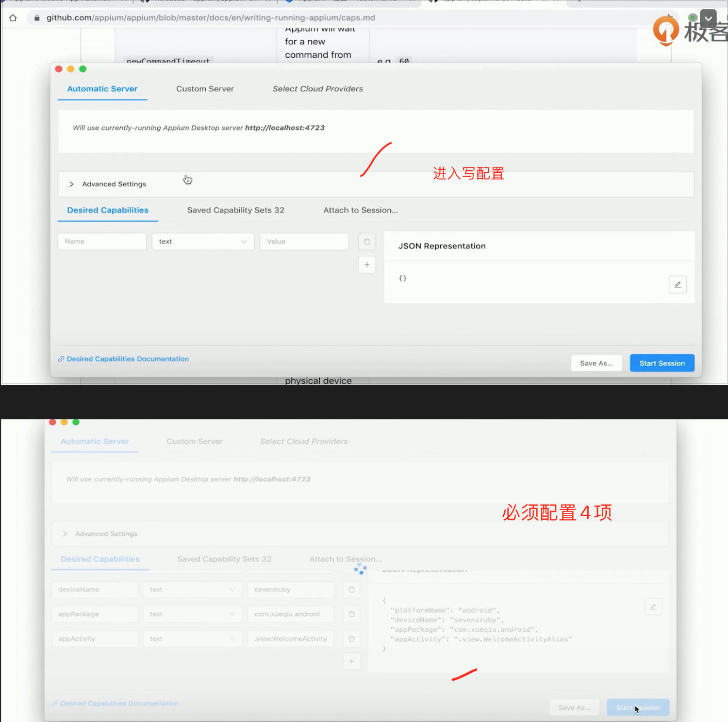Click the yellow minimize dot of the dimmed window
The image size is (728, 722).
click(x=64, y=422)
